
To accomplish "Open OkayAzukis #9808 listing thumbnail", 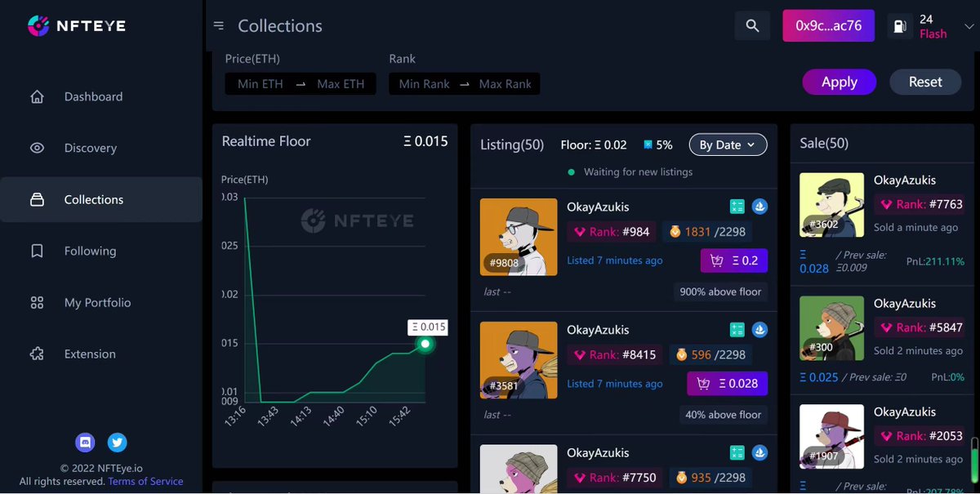I will pyautogui.click(x=519, y=237).
